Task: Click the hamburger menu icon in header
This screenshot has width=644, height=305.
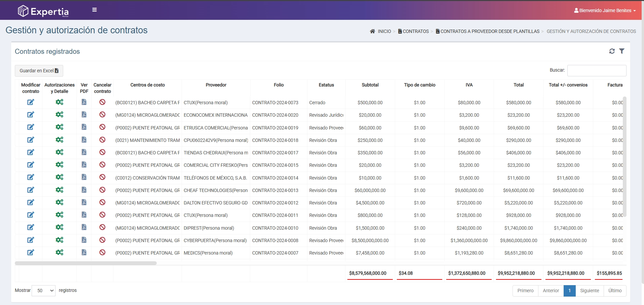Action: coord(94,10)
